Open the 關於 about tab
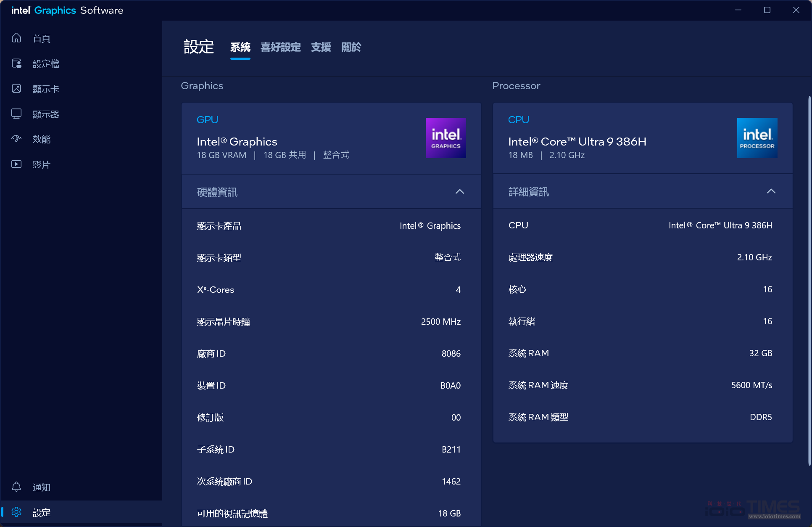The width and height of the screenshot is (812, 527). [x=351, y=47]
